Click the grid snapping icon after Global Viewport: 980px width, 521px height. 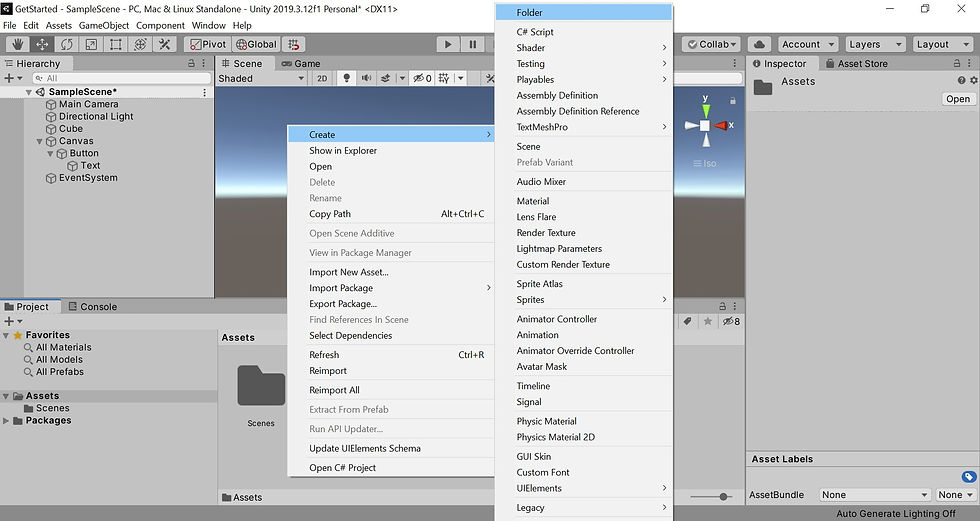click(293, 44)
